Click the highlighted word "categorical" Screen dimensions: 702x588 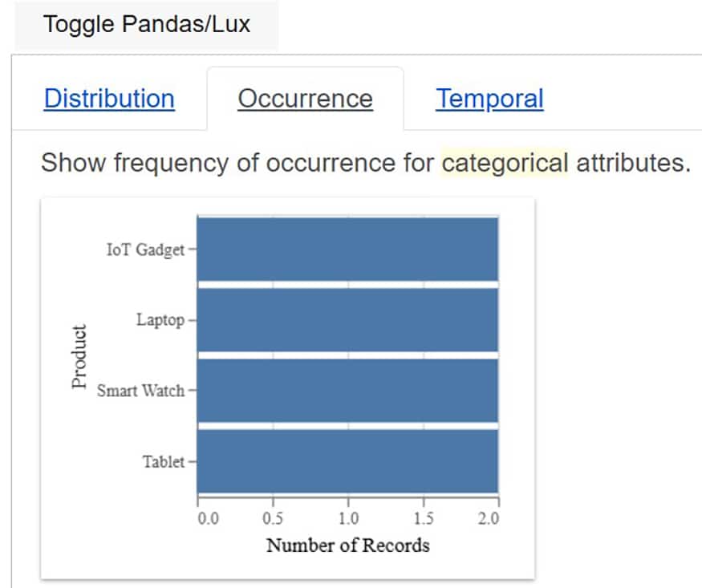point(505,163)
